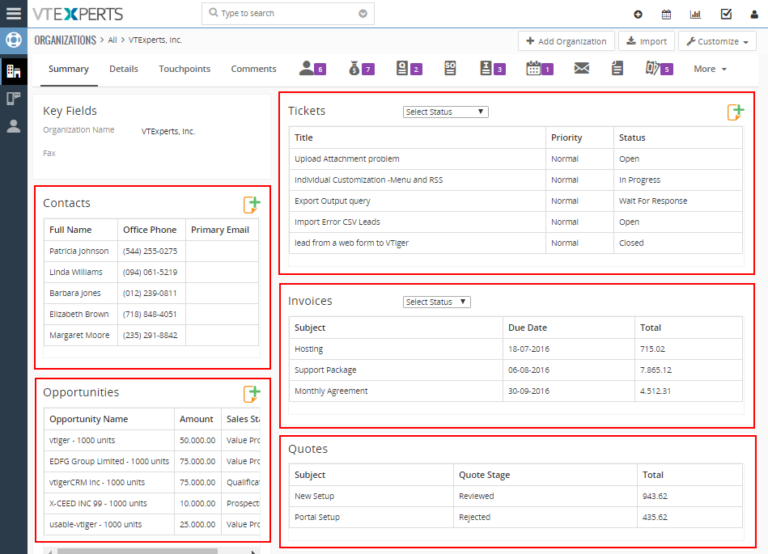Add new ticket from Tickets widget
The width and height of the screenshot is (768, 554).
[x=735, y=112]
